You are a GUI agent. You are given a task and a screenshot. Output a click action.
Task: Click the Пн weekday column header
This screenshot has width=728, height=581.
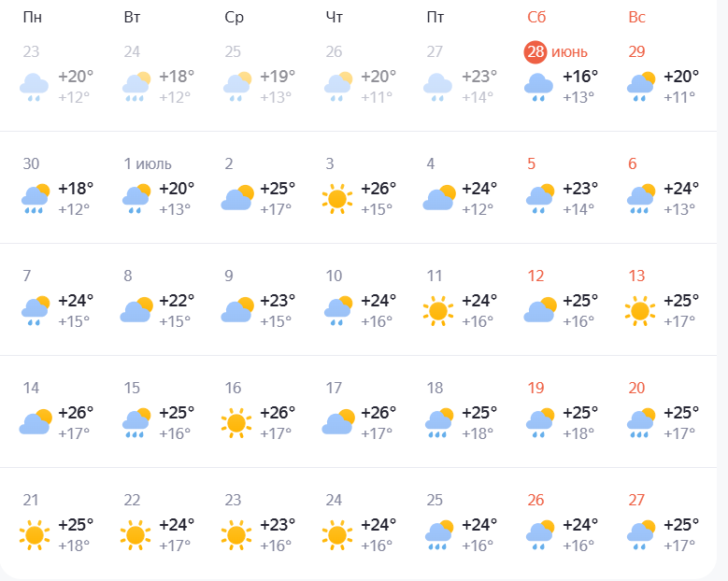point(32,18)
